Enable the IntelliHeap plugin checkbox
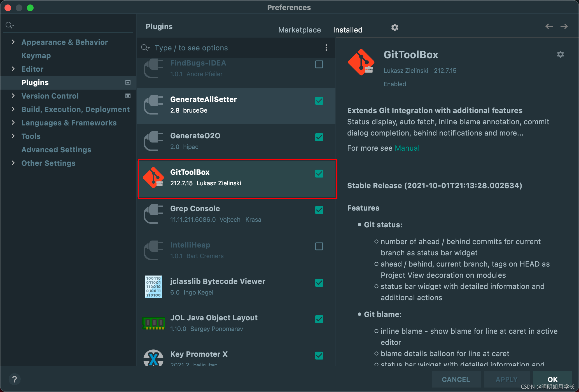Screen dimensions: 579x392 point(319,246)
